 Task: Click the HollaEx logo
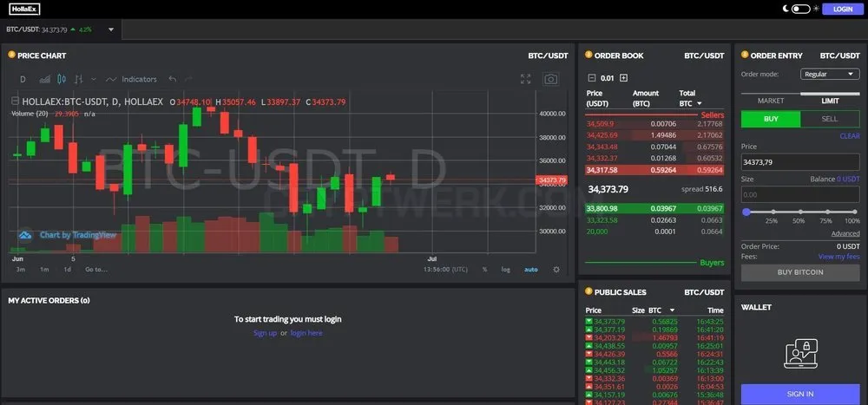click(24, 10)
